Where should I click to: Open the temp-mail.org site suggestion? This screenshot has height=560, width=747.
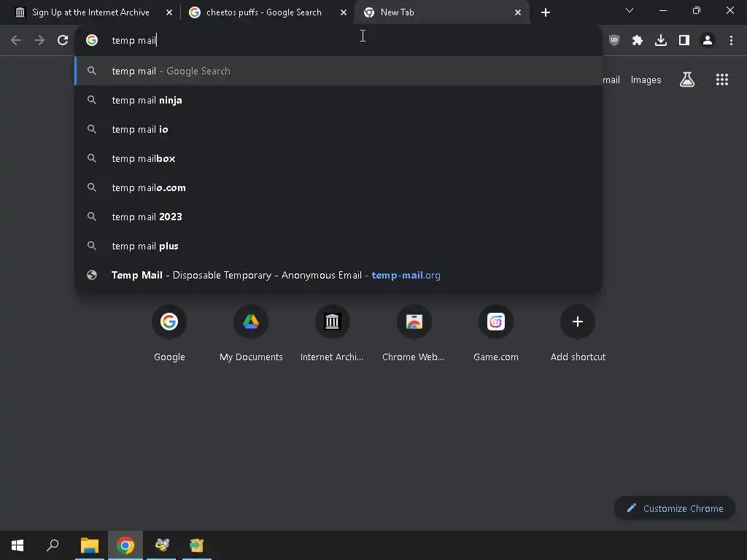click(x=338, y=275)
